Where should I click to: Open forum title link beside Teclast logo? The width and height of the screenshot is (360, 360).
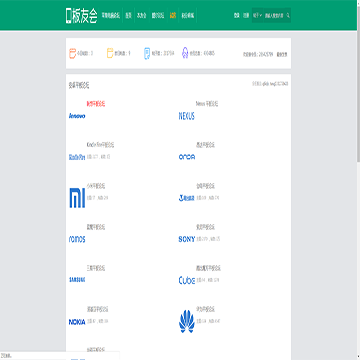[205, 186]
